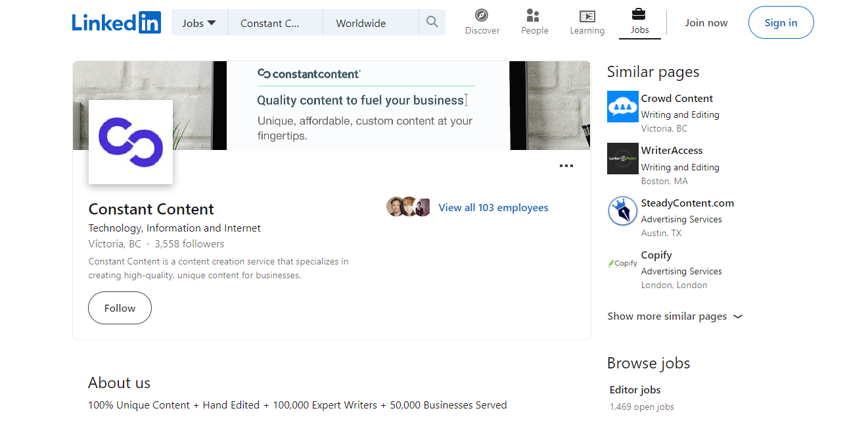
Task: Open the Crowd Content page link
Action: [677, 99]
